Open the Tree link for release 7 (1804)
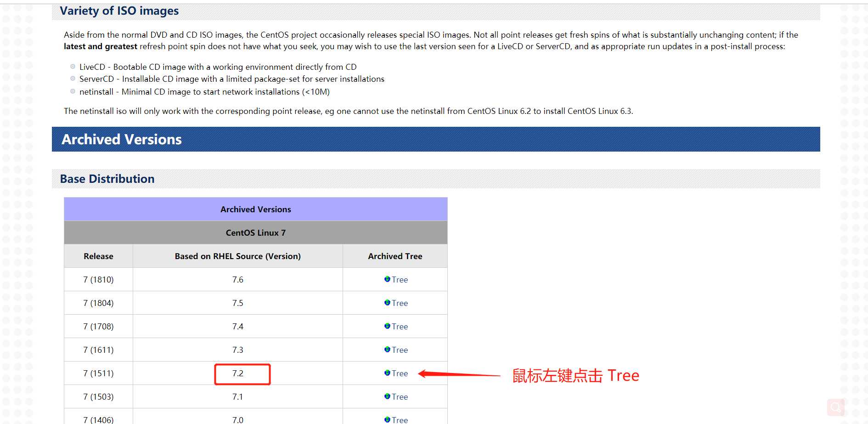The height and width of the screenshot is (424, 868). pos(400,303)
